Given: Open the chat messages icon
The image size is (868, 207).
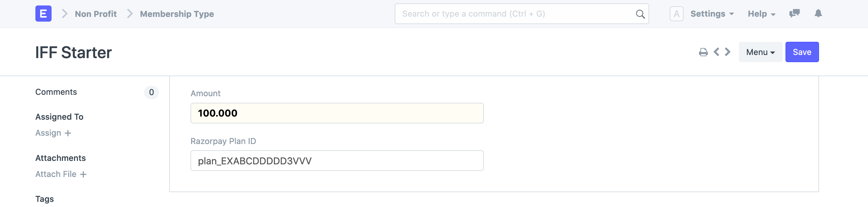Looking at the screenshot, I should (794, 13).
